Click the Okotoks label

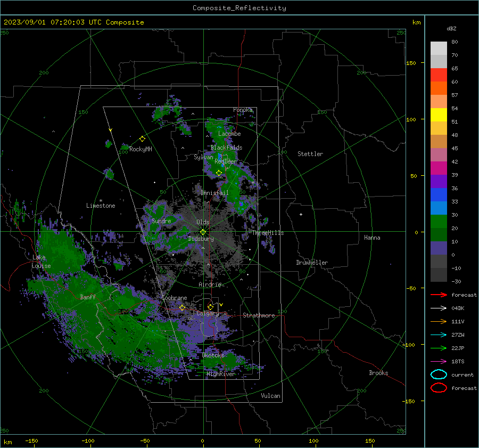click(213, 355)
